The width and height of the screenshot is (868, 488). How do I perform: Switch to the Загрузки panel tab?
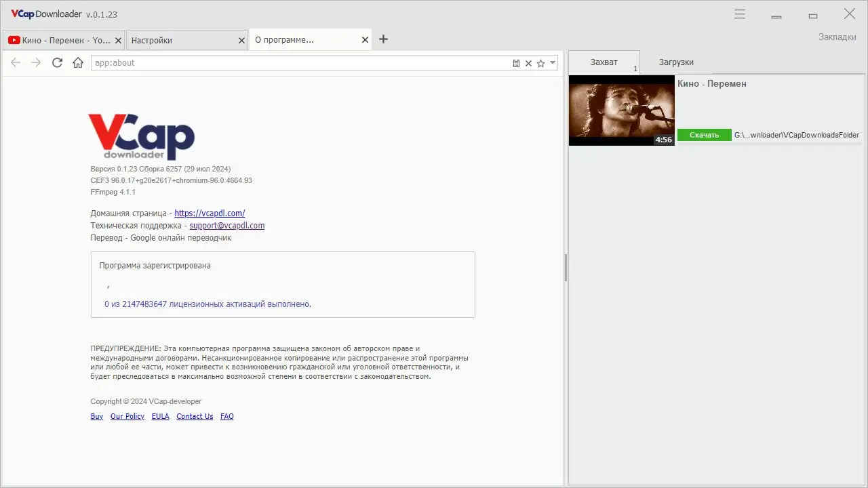pos(675,62)
